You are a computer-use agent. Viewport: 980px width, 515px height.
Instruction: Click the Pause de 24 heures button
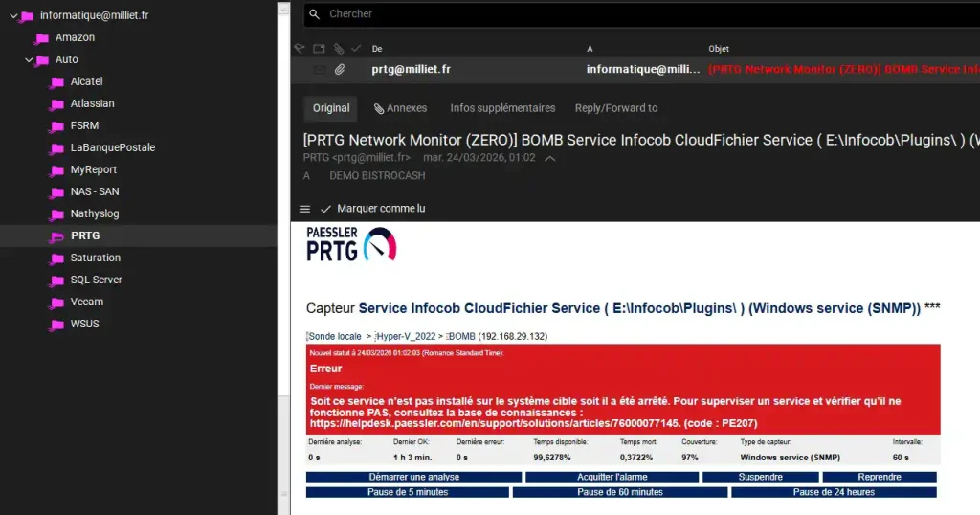834,492
